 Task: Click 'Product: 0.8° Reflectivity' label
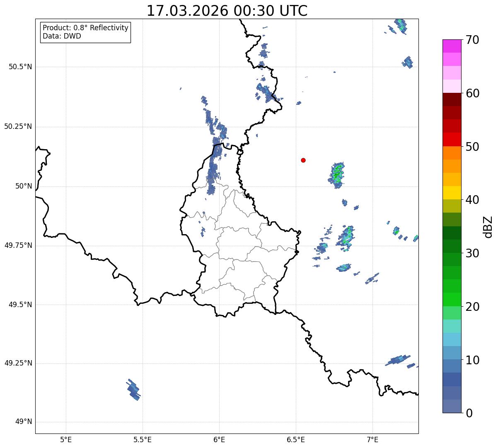point(86,28)
